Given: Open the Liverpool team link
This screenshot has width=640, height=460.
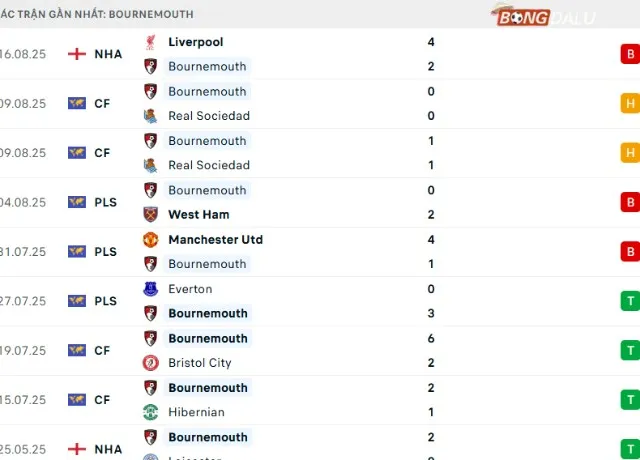Looking at the screenshot, I should 196,42.
